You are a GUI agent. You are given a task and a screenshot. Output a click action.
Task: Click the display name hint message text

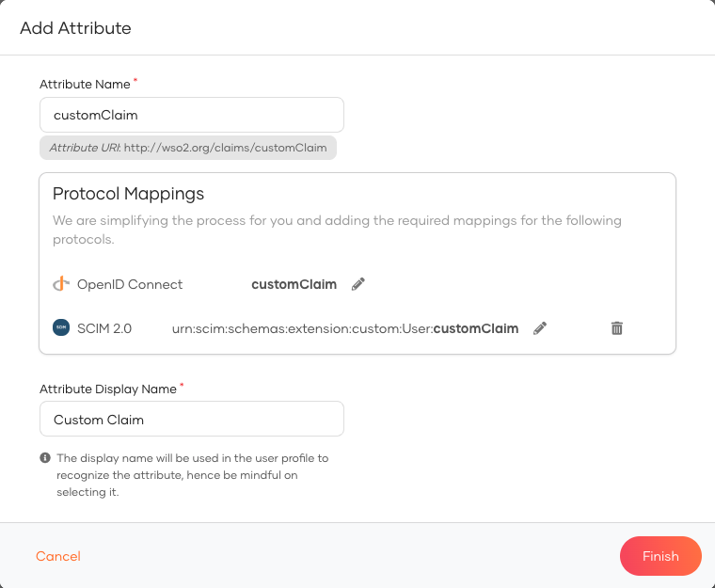point(192,475)
